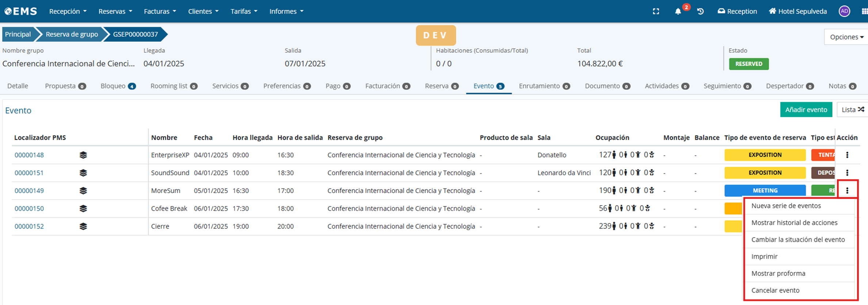
Task: Go to Reserva de grupo breadcrumb
Action: tap(72, 34)
